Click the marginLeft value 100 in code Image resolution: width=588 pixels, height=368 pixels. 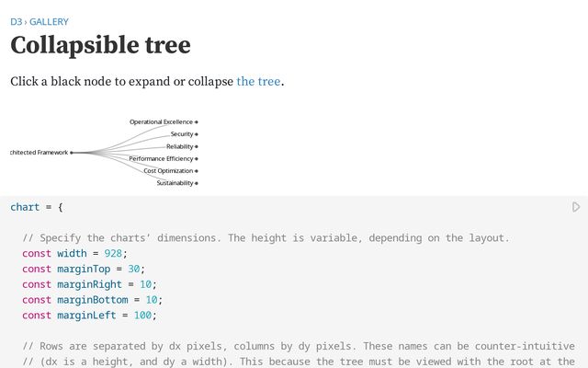click(141, 315)
